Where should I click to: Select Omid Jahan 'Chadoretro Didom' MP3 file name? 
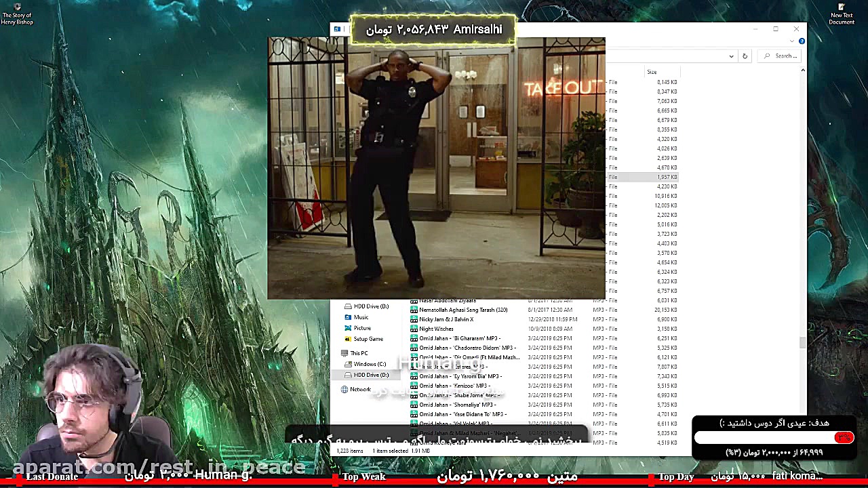tap(467, 348)
